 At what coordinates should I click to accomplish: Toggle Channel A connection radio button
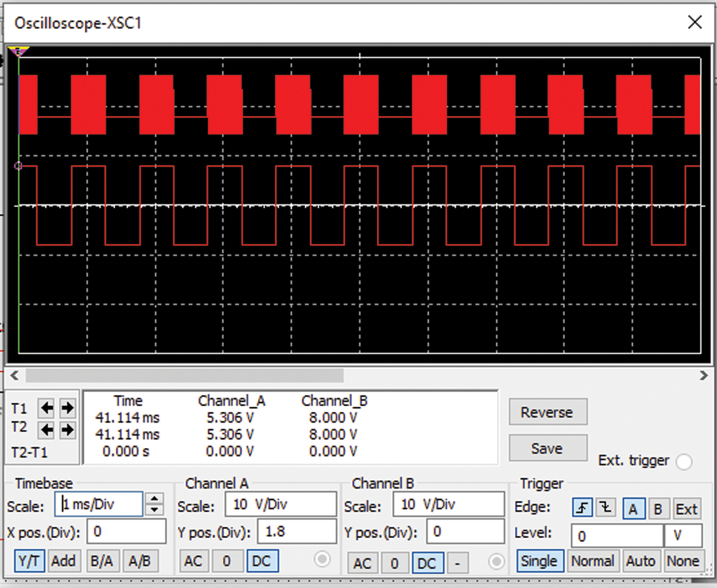coord(322,559)
